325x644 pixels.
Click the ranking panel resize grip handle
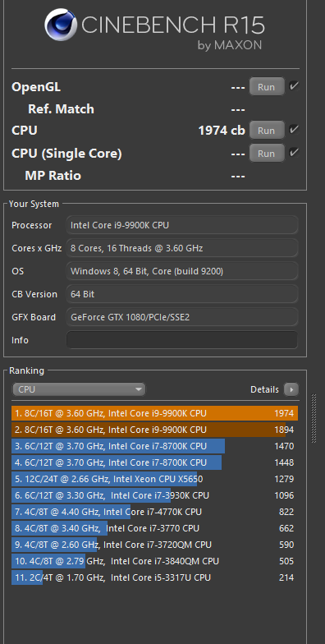[x=314, y=418]
